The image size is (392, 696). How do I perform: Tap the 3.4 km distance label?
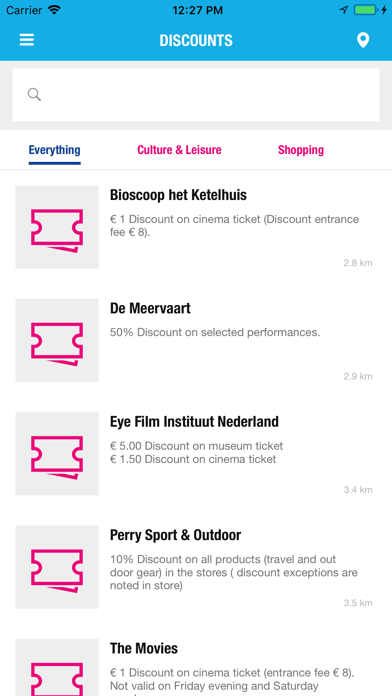coord(358,490)
